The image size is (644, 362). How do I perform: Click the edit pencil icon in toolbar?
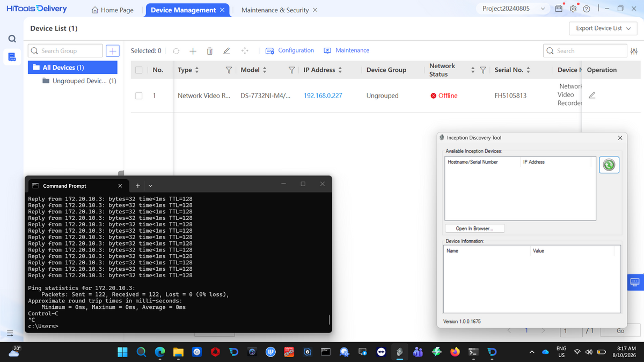[x=226, y=51]
